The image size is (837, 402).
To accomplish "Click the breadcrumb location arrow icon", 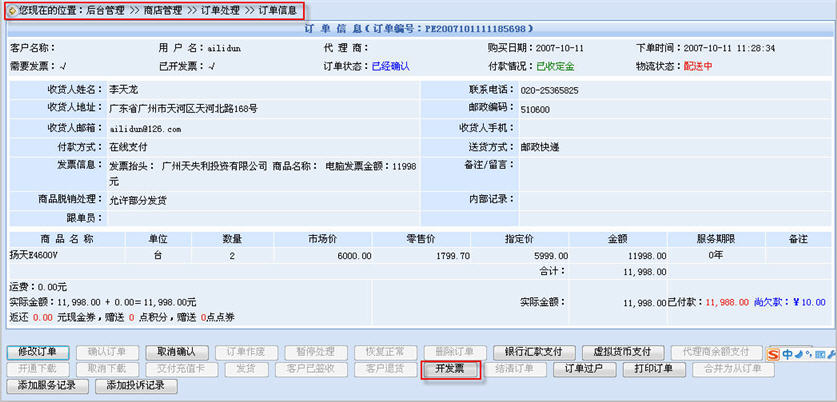I will (11, 9).
